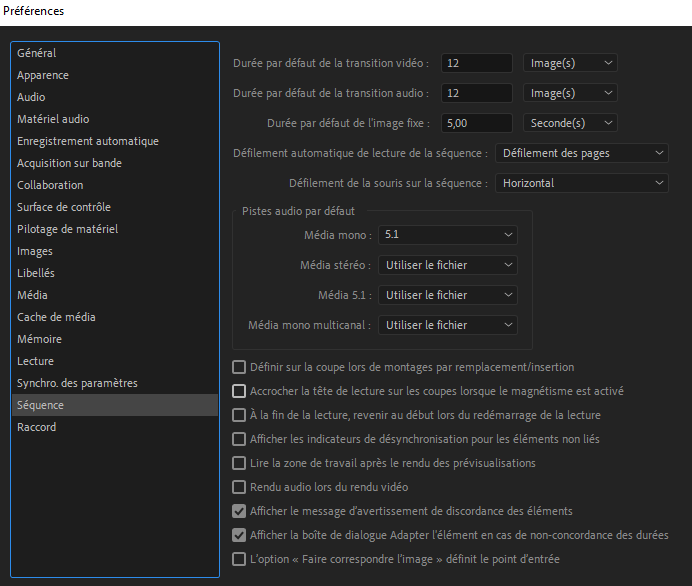The image size is (692, 586).
Task: Check Accrocher la tête de lecture option
Action: point(239,391)
